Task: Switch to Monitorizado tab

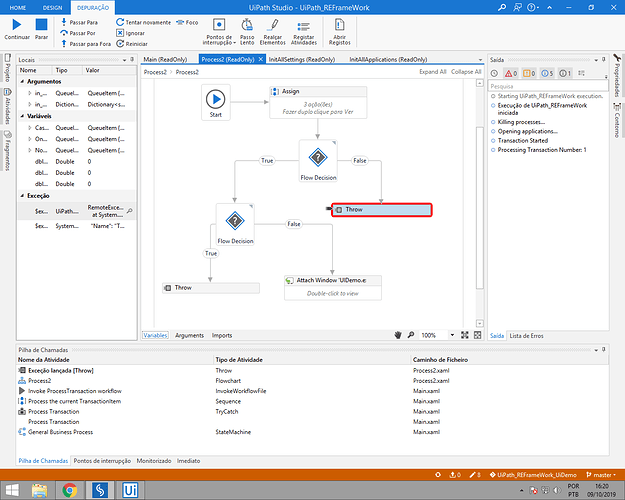Action: click(x=154, y=461)
